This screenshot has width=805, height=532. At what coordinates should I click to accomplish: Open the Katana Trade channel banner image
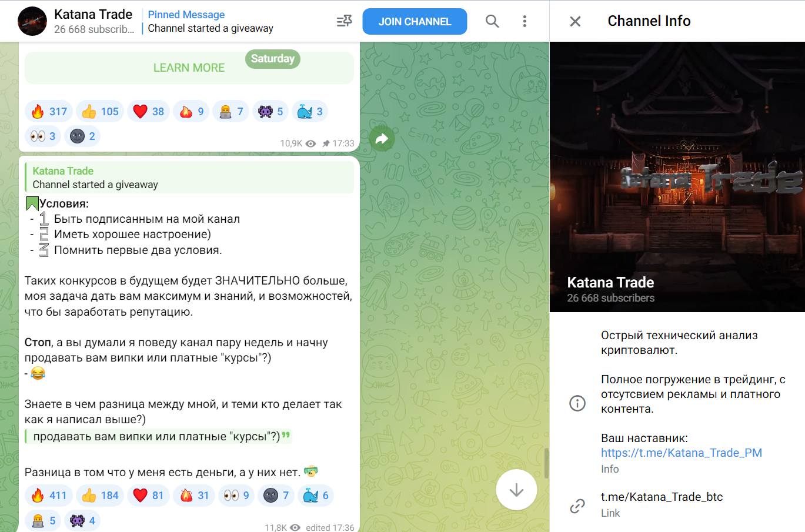point(677,177)
